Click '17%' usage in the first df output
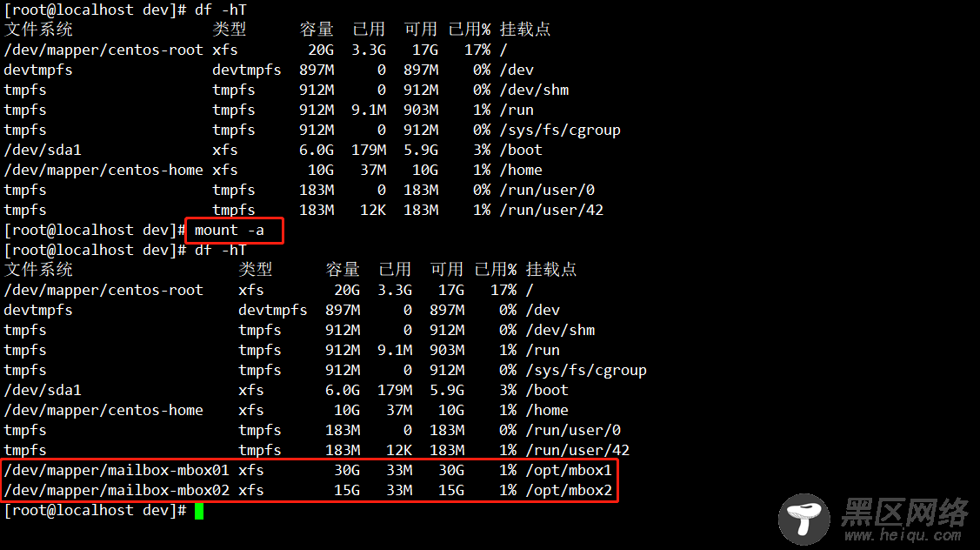The image size is (980, 550). click(477, 50)
